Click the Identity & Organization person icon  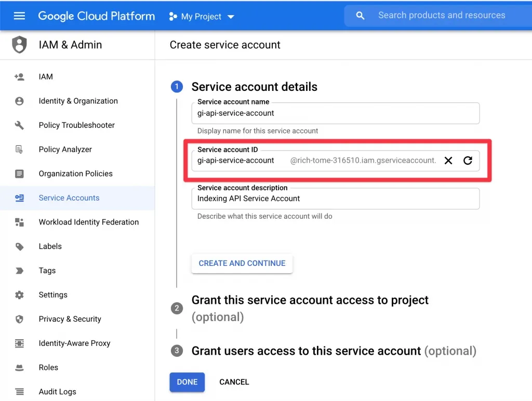coord(19,101)
